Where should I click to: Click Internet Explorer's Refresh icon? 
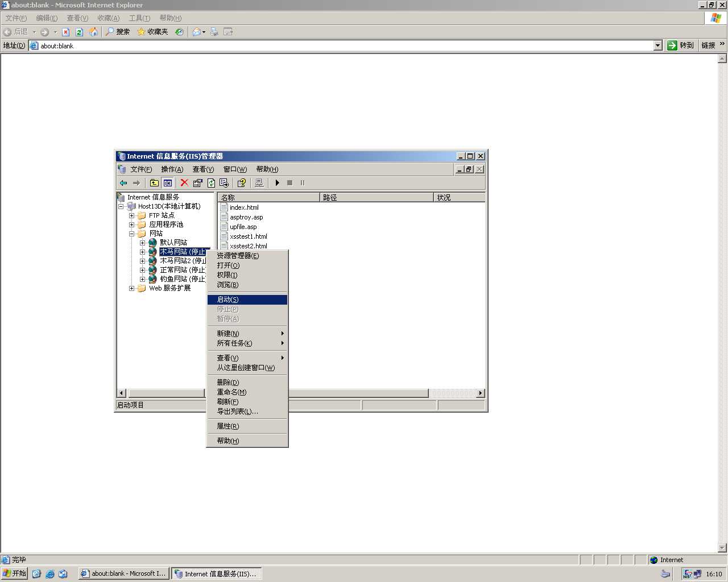(x=80, y=32)
